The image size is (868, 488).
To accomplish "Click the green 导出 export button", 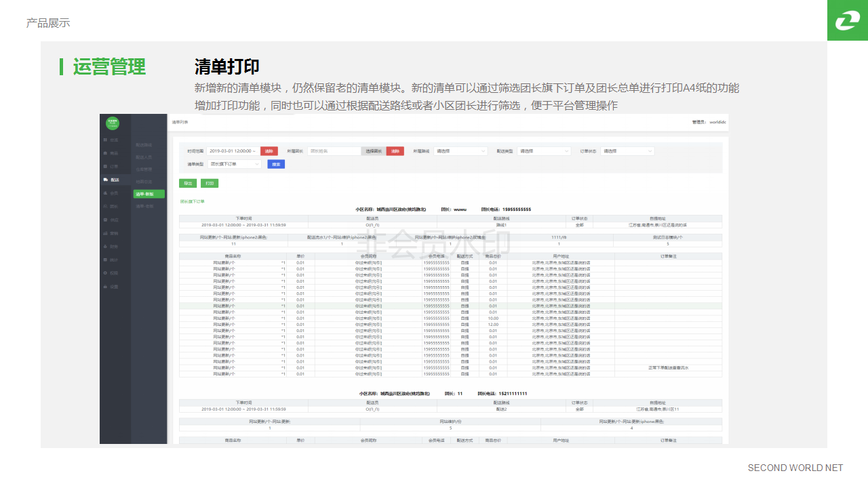I will [188, 183].
